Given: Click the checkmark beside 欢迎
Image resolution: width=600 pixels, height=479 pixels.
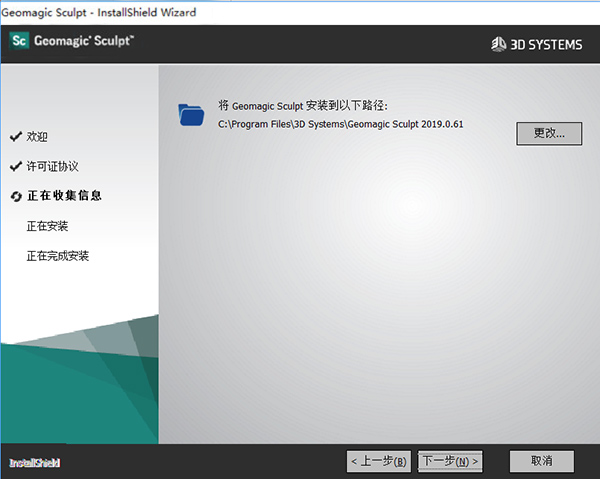Looking at the screenshot, I should click(x=16, y=136).
